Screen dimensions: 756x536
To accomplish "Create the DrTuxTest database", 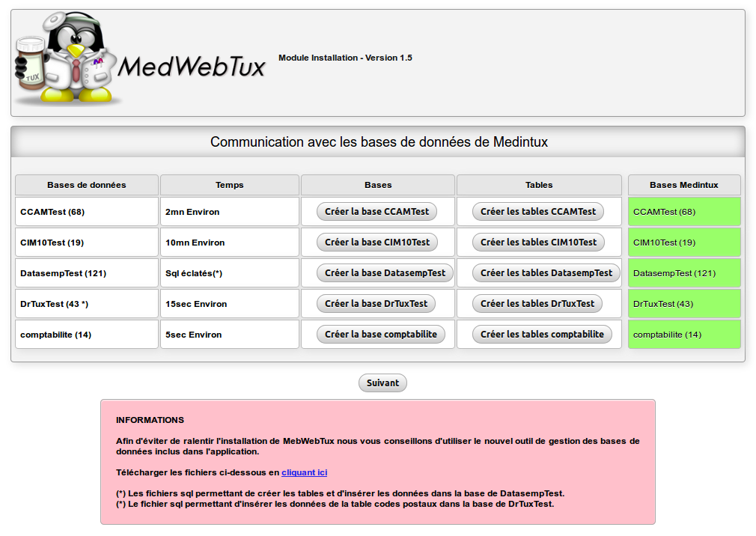I will pos(376,304).
